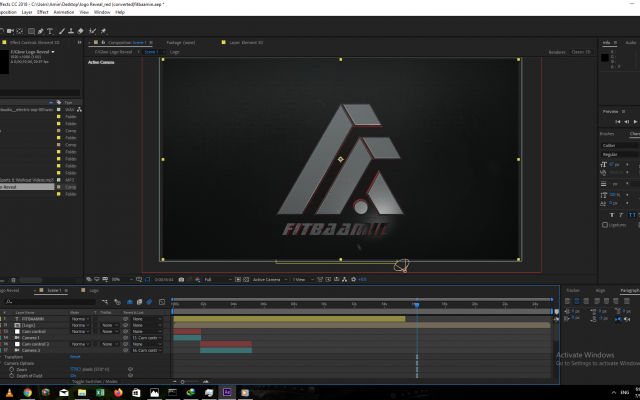Open Google Chrome from taskbar
640x400 pixels.
click(x=27, y=393)
